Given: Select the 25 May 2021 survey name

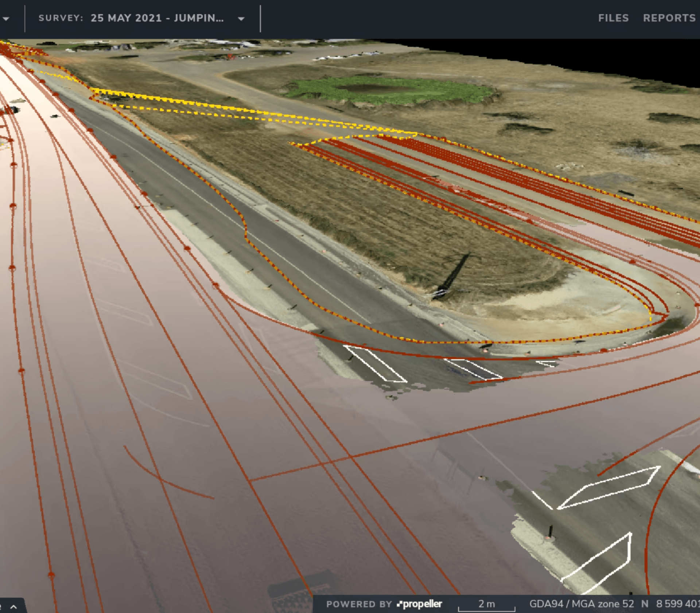Looking at the screenshot, I should coord(157,18).
